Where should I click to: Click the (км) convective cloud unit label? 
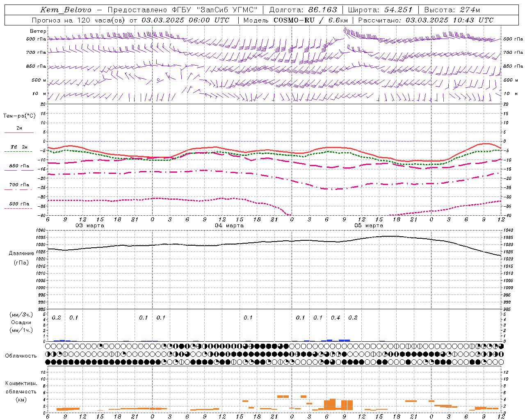[x=21, y=399]
